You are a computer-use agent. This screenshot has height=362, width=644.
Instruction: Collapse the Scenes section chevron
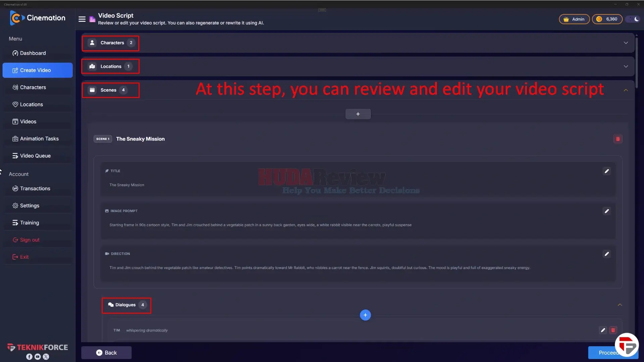626,90
